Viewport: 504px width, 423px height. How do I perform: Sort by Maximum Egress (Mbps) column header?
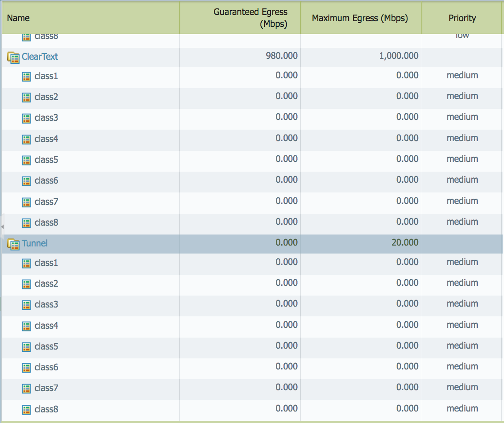361,18
